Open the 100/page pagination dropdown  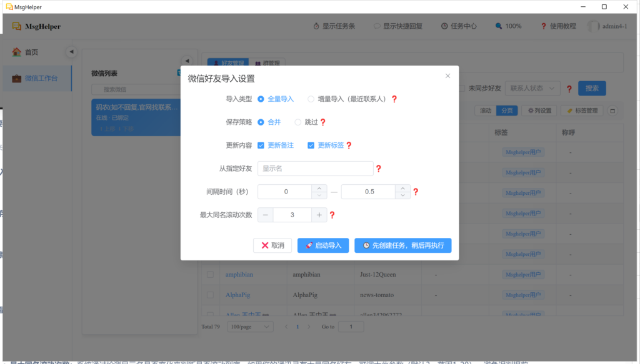coord(251,327)
